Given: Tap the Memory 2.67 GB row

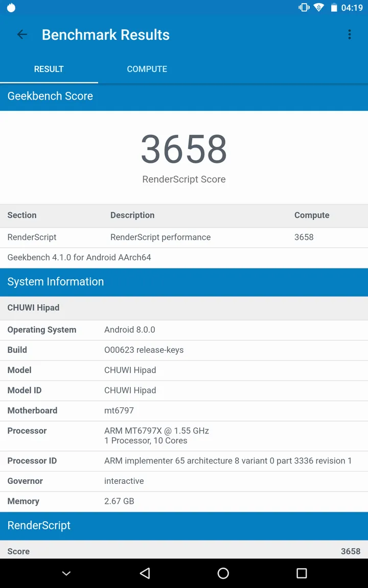Looking at the screenshot, I should click(184, 501).
